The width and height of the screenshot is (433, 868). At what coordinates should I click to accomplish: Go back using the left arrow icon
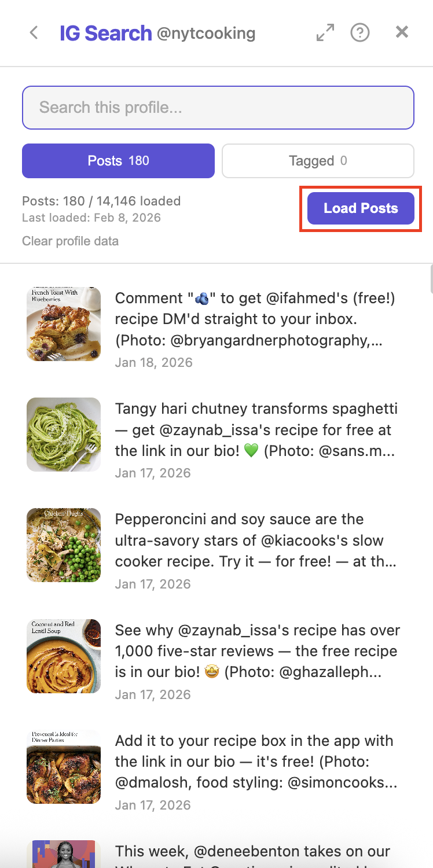pyautogui.click(x=33, y=32)
